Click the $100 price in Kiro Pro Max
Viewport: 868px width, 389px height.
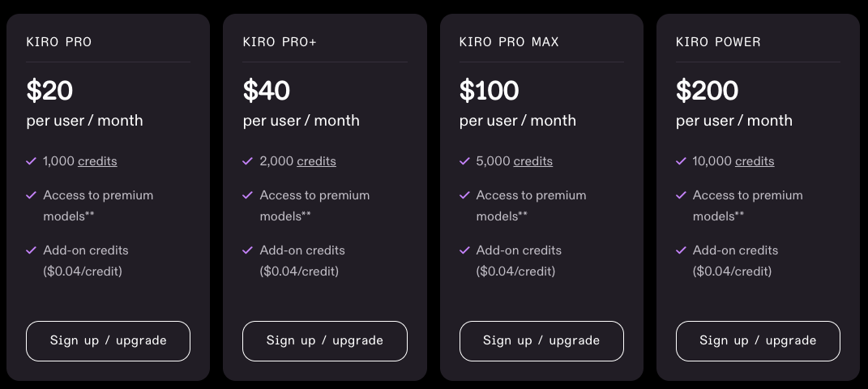click(x=490, y=91)
